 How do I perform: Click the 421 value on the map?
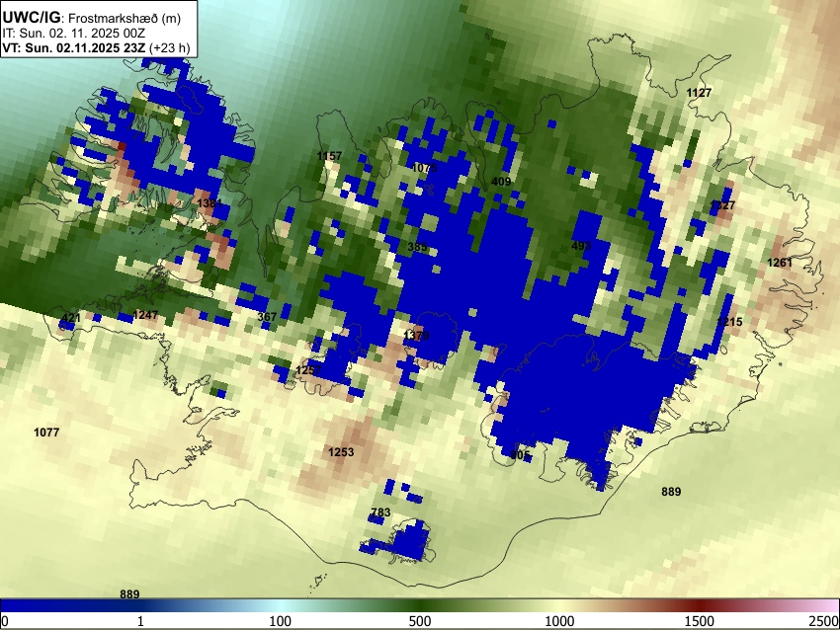(x=71, y=319)
